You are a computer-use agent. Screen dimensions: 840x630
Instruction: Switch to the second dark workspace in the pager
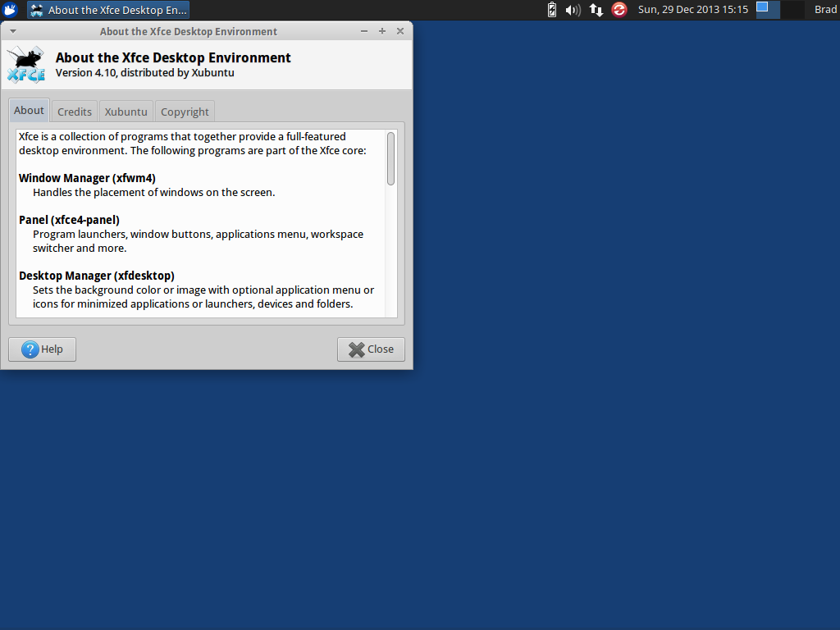pyautogui.click(x=792, y=10)
